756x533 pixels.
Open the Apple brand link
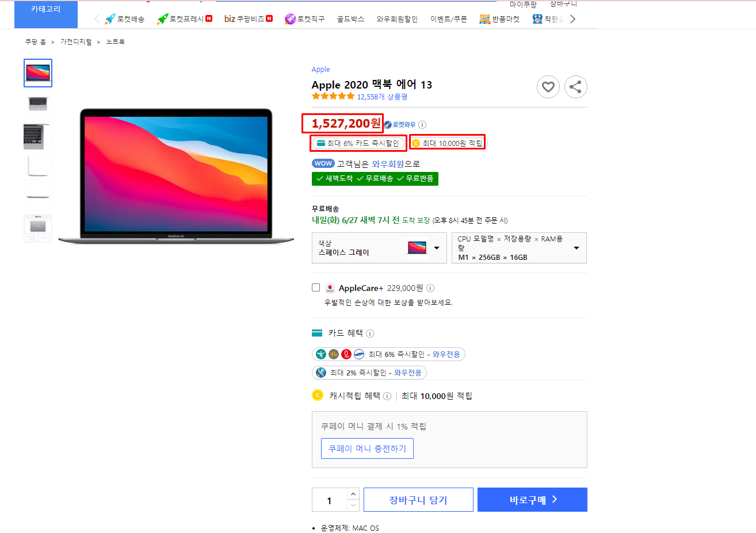point(320,70)
